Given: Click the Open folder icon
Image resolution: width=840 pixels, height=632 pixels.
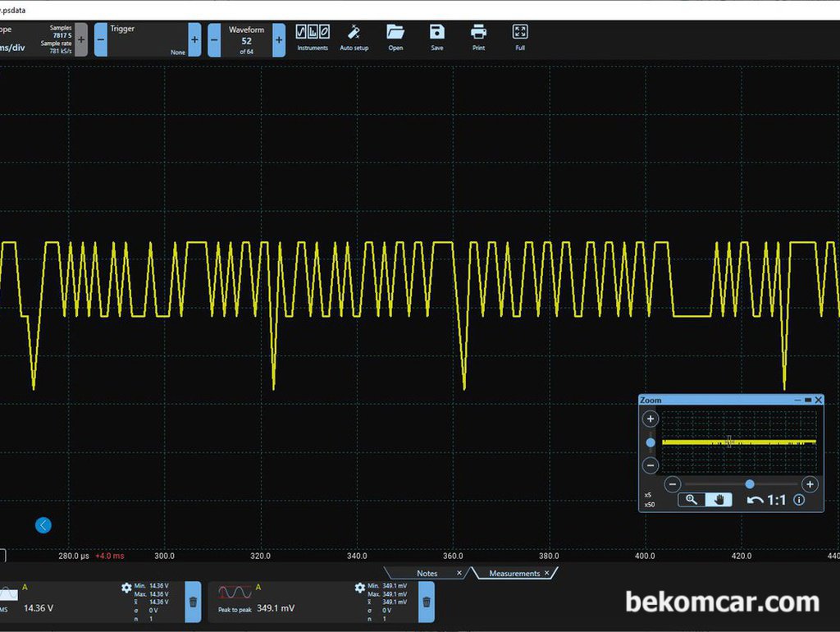Looking at the screenshot, I should click(x=395, y=38).
